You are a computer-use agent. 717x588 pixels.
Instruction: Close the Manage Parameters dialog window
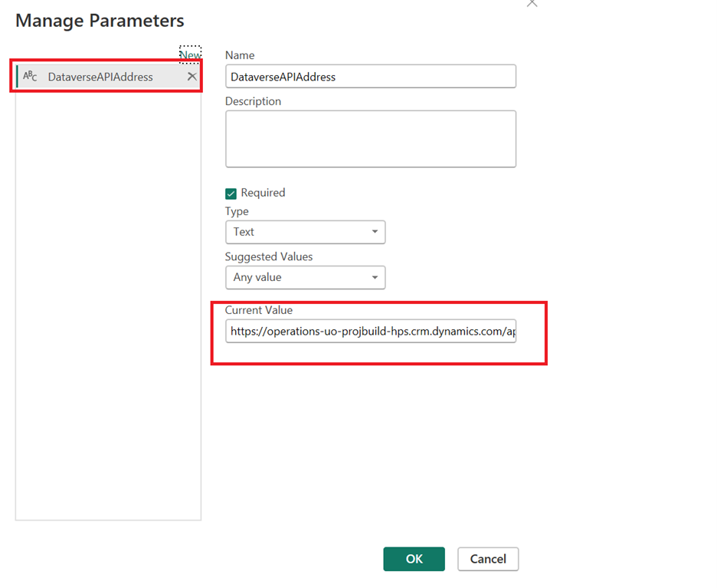(532, 4)
